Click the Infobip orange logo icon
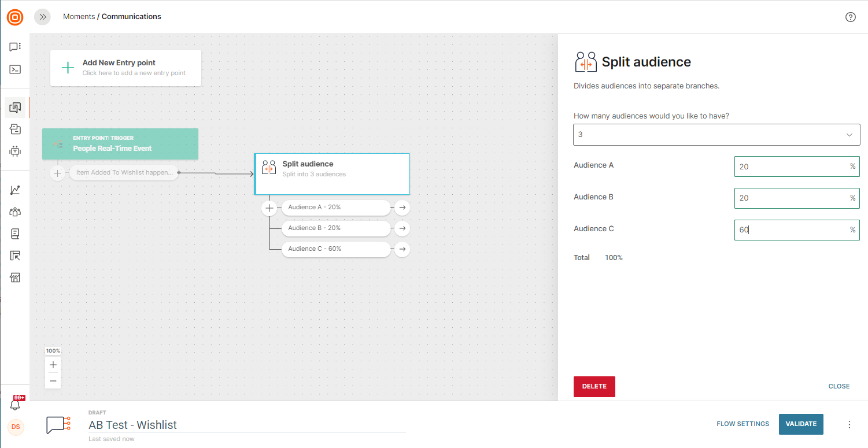The height and width of the screenshot is (448, 868). coord(15,17)
